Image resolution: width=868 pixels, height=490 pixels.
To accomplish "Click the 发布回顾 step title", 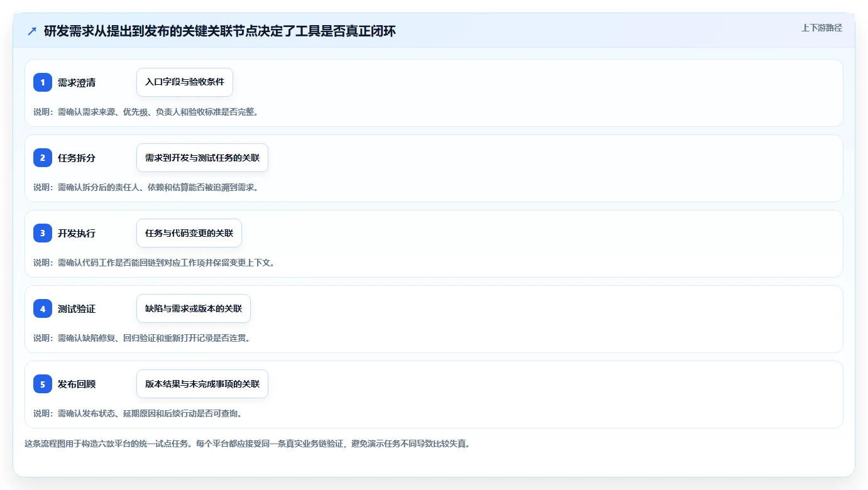I will coord(77,384).
